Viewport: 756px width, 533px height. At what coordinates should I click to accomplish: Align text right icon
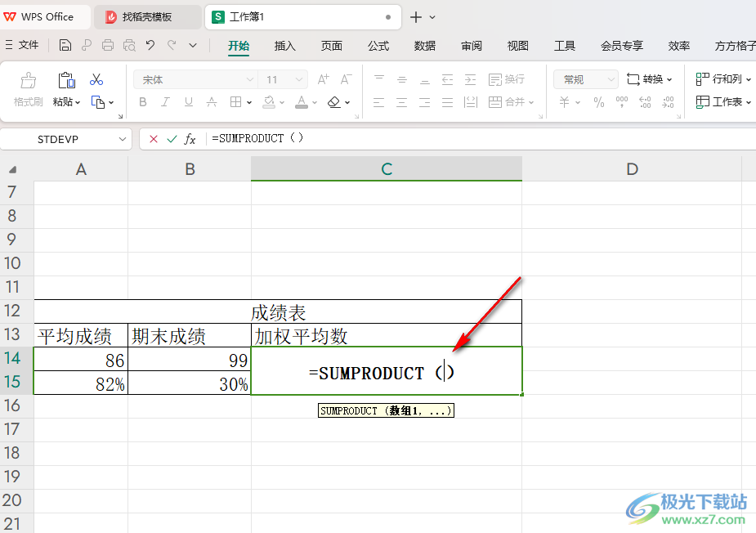(x=424, y=102)
